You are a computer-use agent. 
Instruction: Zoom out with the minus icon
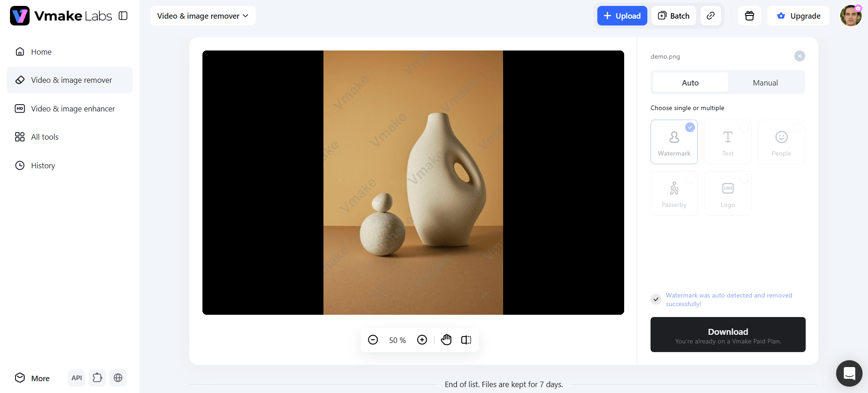click(373, 340)
